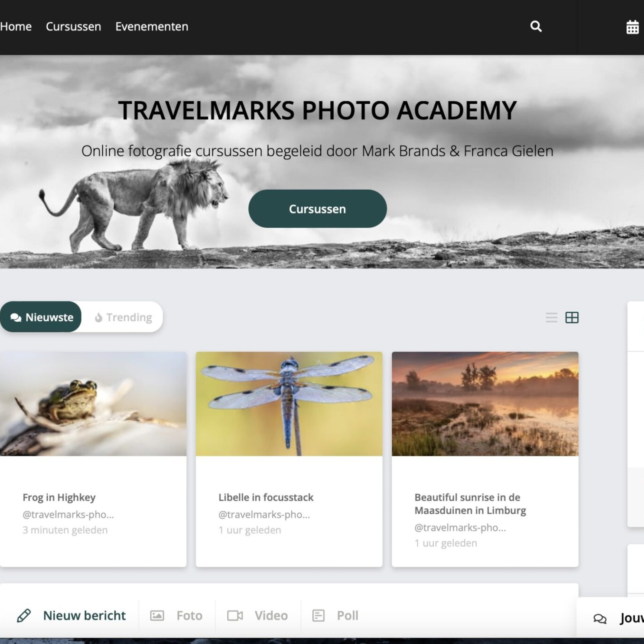Screen dimensions: 644x644
Task: Open the dragonfly photo thumbnail
Action: 289,404
